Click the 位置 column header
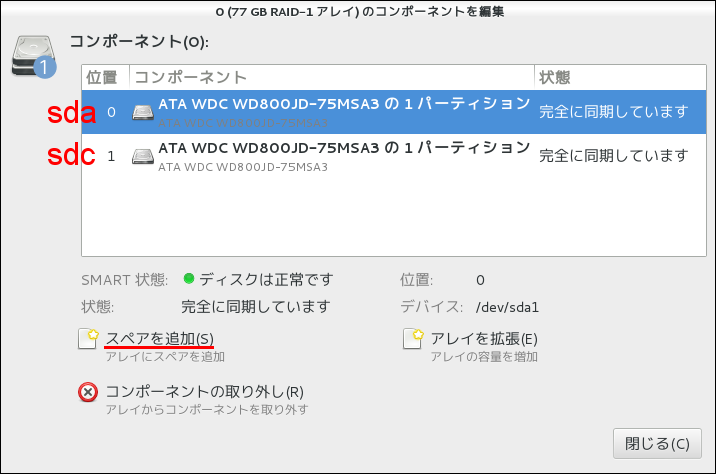 tap(105, 77)
